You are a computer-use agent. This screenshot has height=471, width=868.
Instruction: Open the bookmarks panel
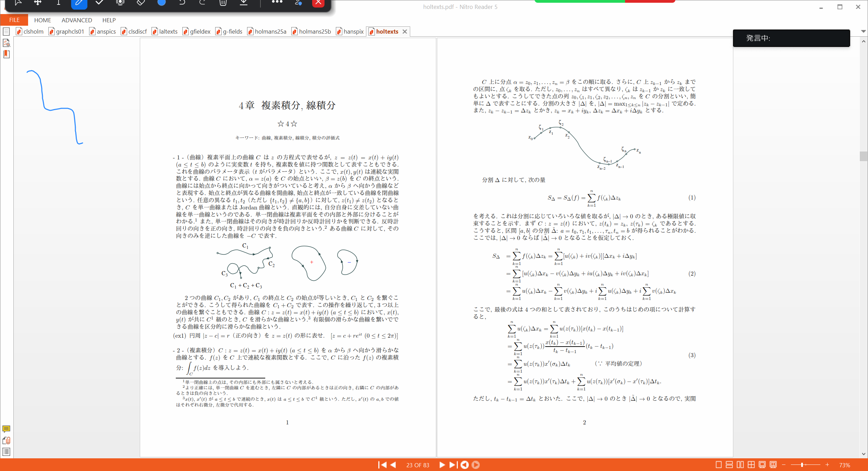6,54
